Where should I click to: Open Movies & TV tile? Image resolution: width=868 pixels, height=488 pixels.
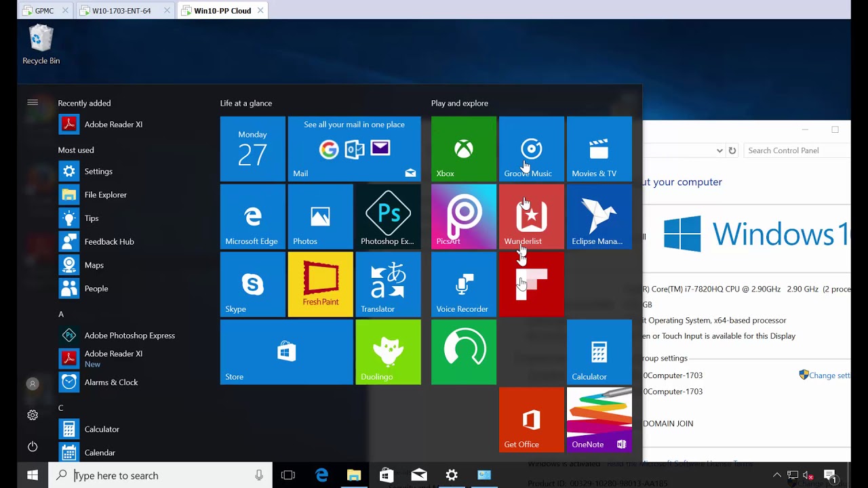599,149
